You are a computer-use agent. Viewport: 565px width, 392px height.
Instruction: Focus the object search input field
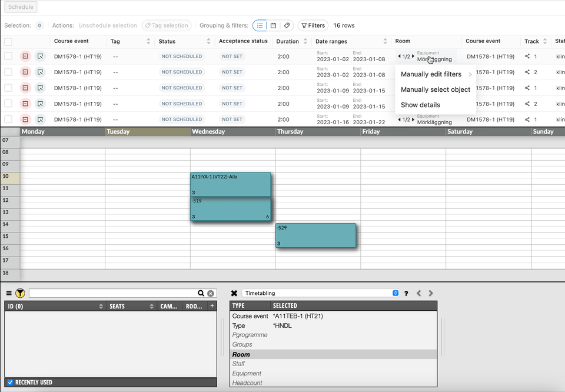coord(112,293)
